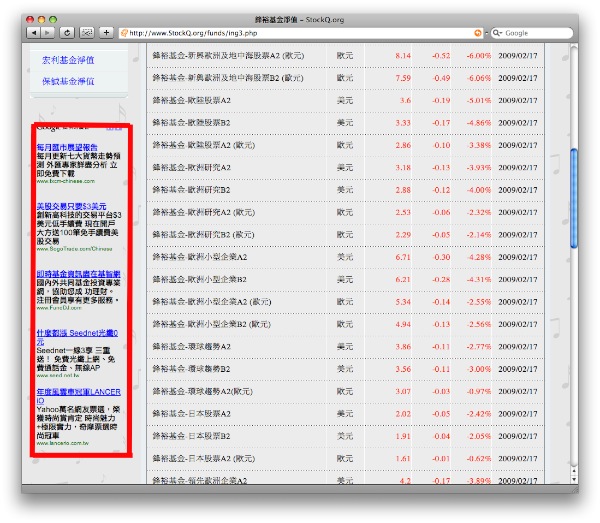
Task: Open the 年度風雲車到運LANCER iO ad link
Action: 78,396
